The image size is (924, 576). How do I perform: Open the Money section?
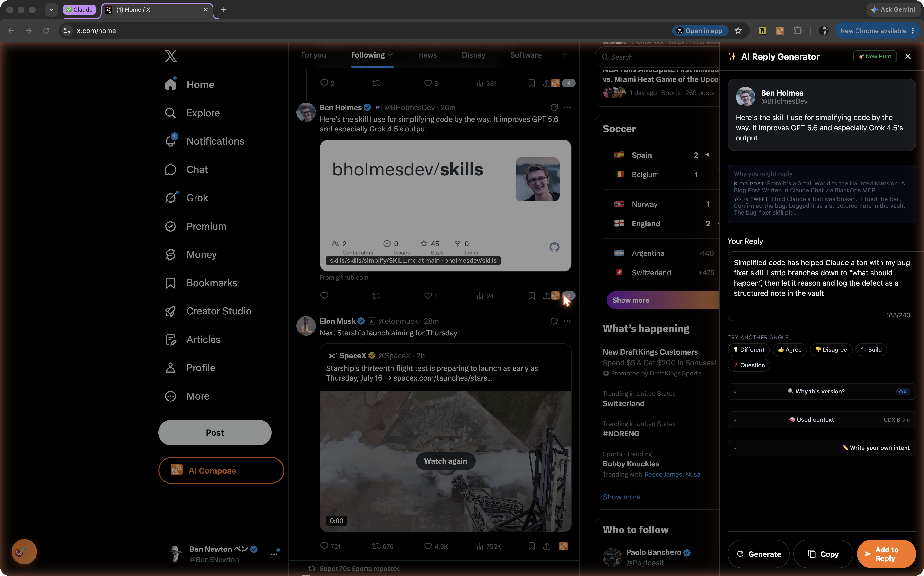(x=191, y=254)
